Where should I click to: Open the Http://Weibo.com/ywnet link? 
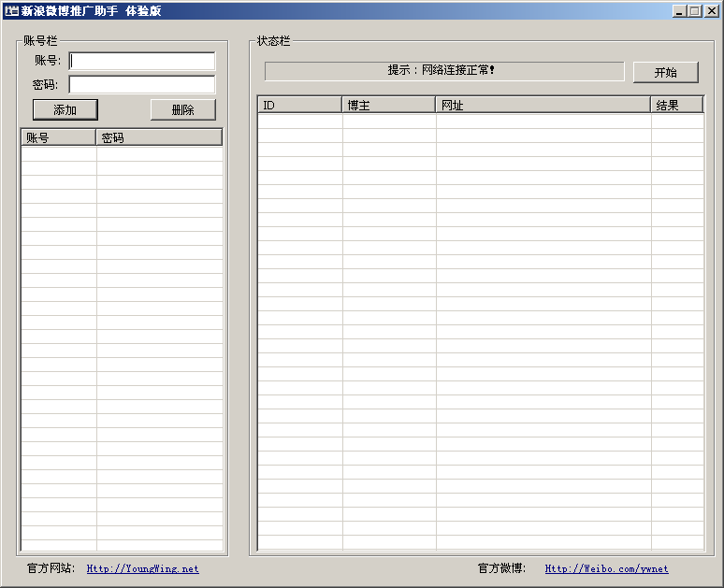(x=606, y=568)
